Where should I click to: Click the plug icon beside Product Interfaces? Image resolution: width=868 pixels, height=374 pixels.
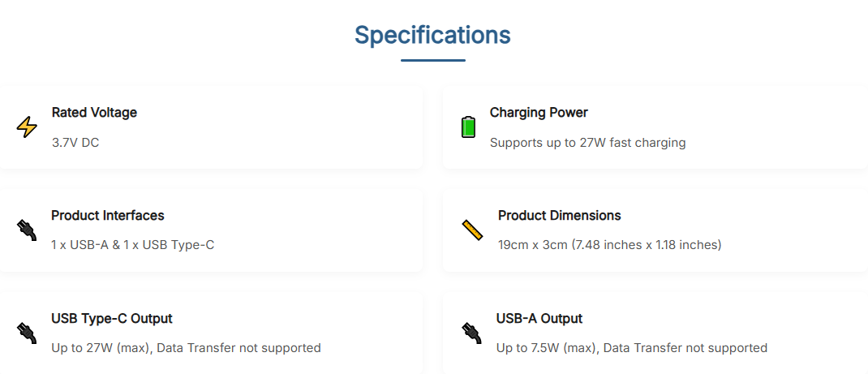pyautogui.click(x=27, y=230)
